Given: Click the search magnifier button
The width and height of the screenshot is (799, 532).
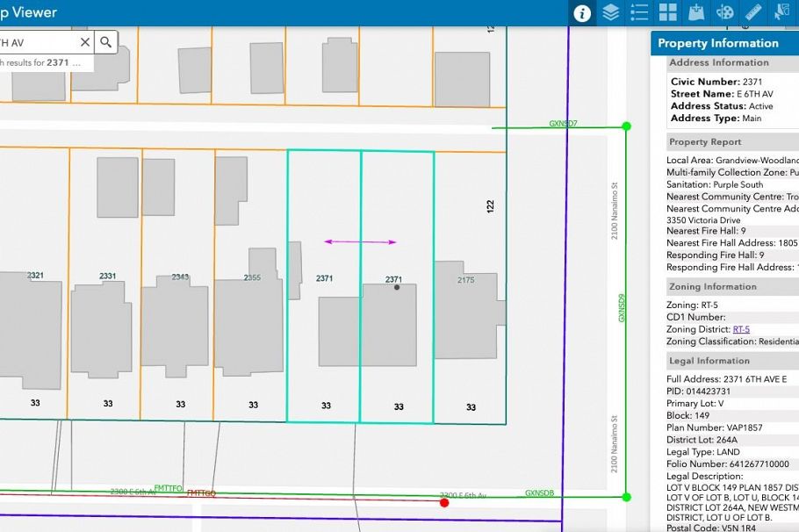Looking at the screenshot, I should point(105,42).
